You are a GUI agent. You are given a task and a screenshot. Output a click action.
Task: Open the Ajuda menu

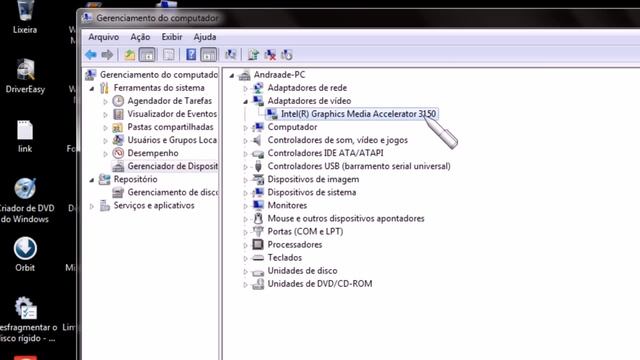click(204, 37)
